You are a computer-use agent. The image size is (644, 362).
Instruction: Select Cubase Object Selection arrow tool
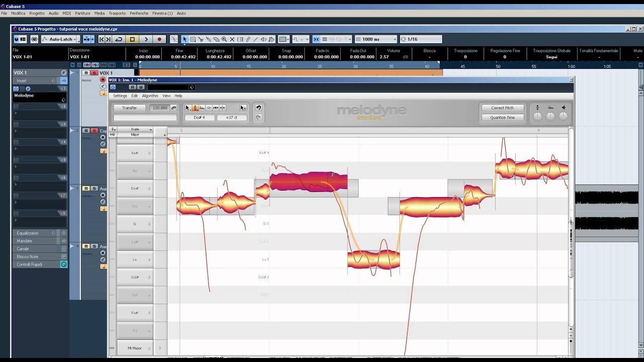[x=185, y=39]
